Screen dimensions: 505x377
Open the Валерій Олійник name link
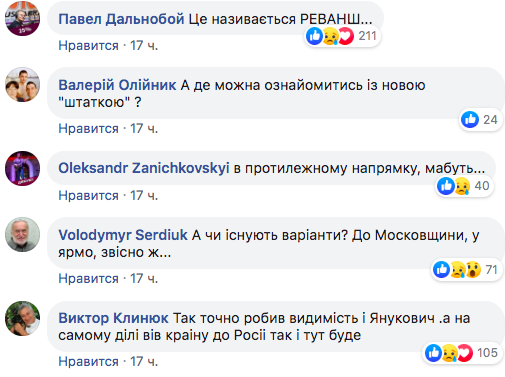pyautogui.click(x=117, y=85)
